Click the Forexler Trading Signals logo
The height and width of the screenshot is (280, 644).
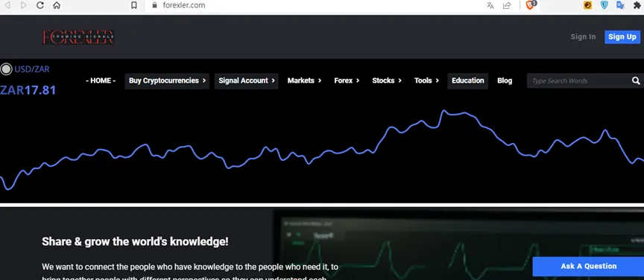[x=78, y=37]
